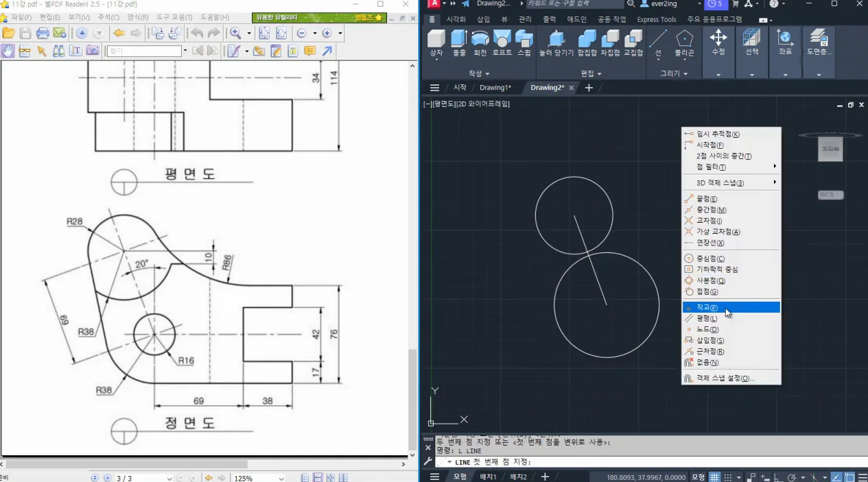The image size is (868, 482).
Task: Expand 3D 객체 스냅 submenu
Action: pyautogui.click(x=731, y=182)
